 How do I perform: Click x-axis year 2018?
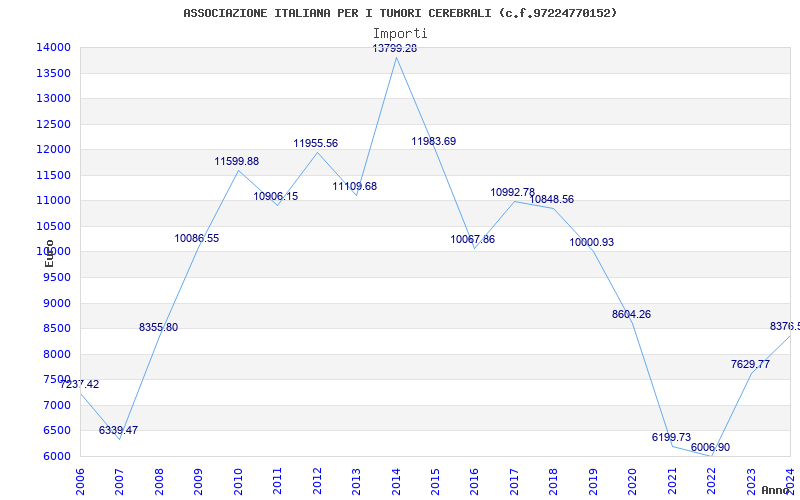[x=554, y=482]
